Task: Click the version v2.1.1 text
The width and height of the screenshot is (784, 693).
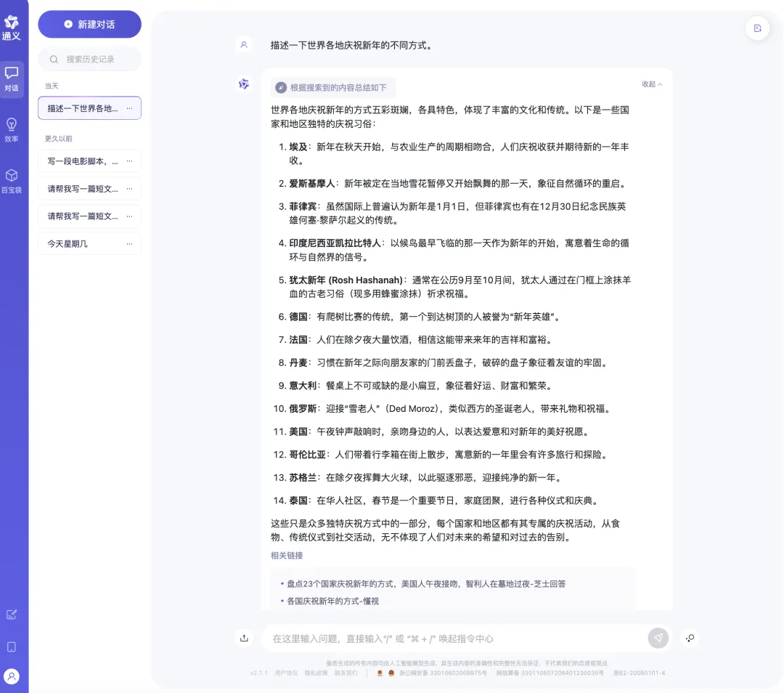Action: coord(259,673)
